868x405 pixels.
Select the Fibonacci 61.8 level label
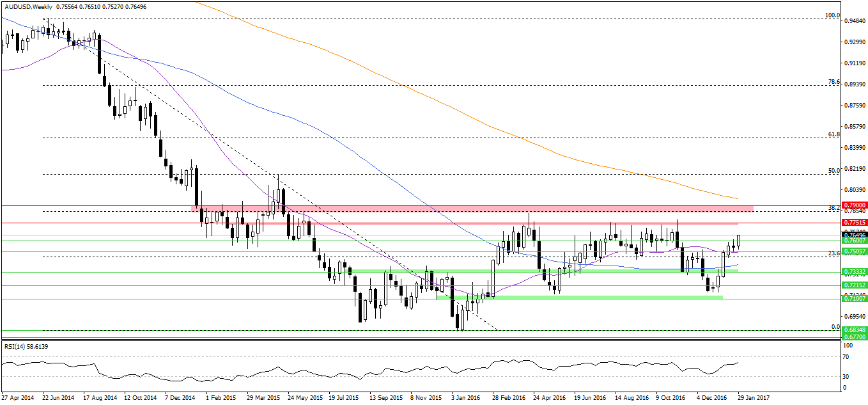[833, 134]
